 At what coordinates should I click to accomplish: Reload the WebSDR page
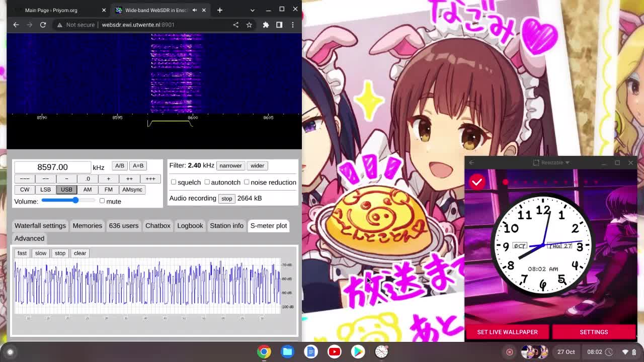43,25
